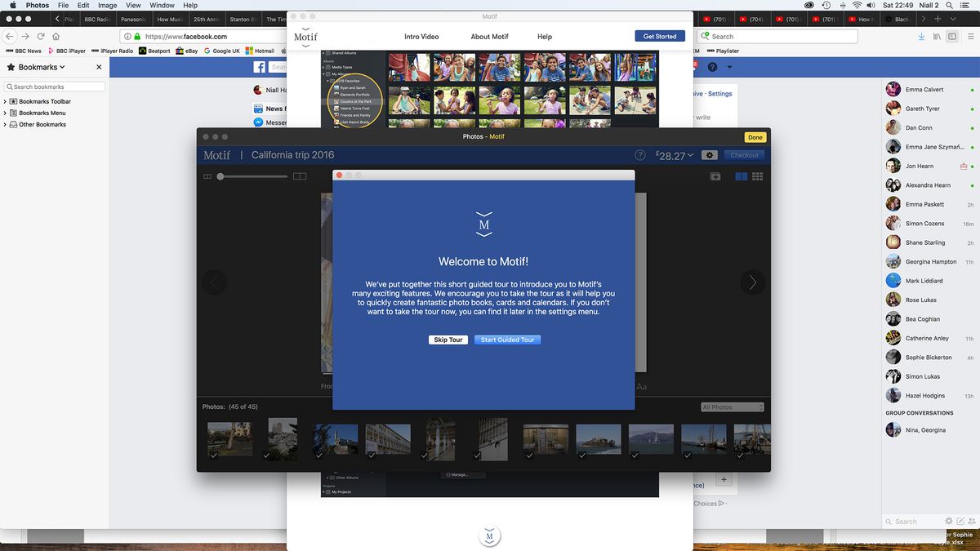
Task: Open Motif settings gear icon
Action: [709, 155]
